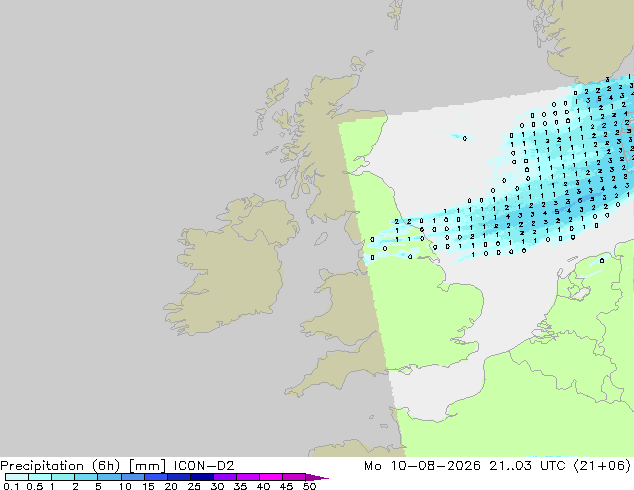
Task: Pick the 15 to 20 mm legend swatch
Action: (x=155, y=477)
